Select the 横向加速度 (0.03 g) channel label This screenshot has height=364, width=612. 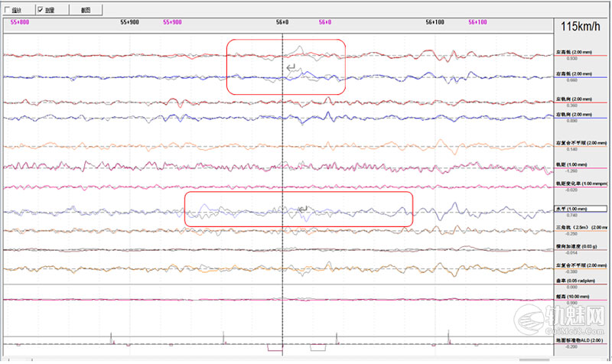pyautogui.click(x=577, y=246)
